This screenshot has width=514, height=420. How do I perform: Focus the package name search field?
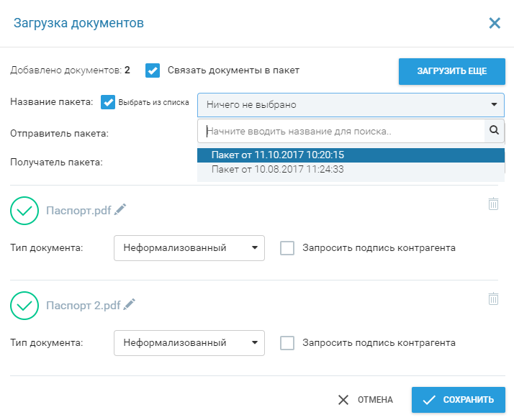point(341,132)
